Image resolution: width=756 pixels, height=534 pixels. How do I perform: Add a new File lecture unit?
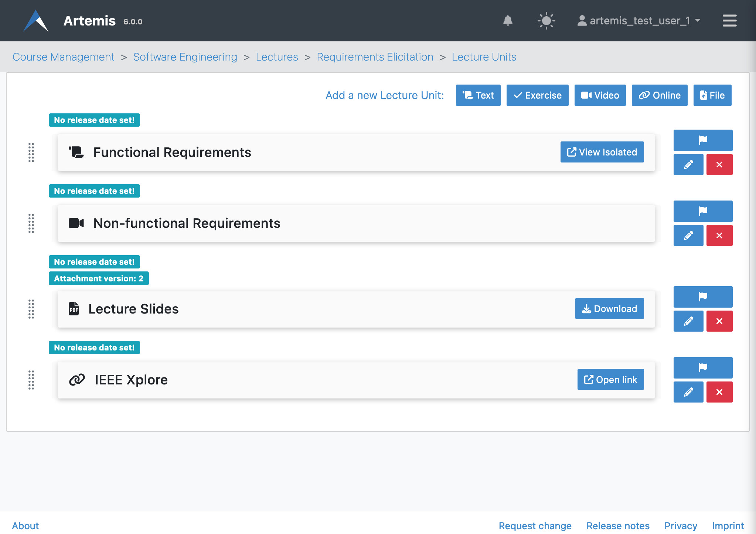[712, 95]
